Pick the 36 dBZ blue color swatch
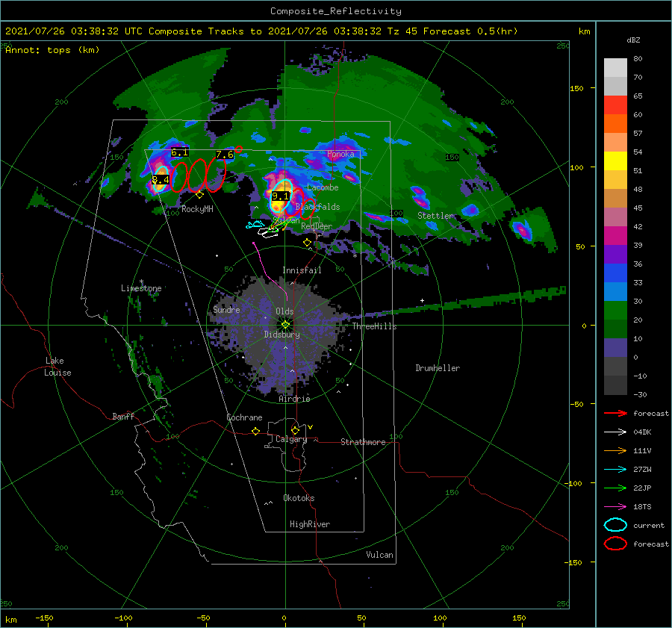The width and height of the screenshot is (672, 628). click(x=615, y=273)
